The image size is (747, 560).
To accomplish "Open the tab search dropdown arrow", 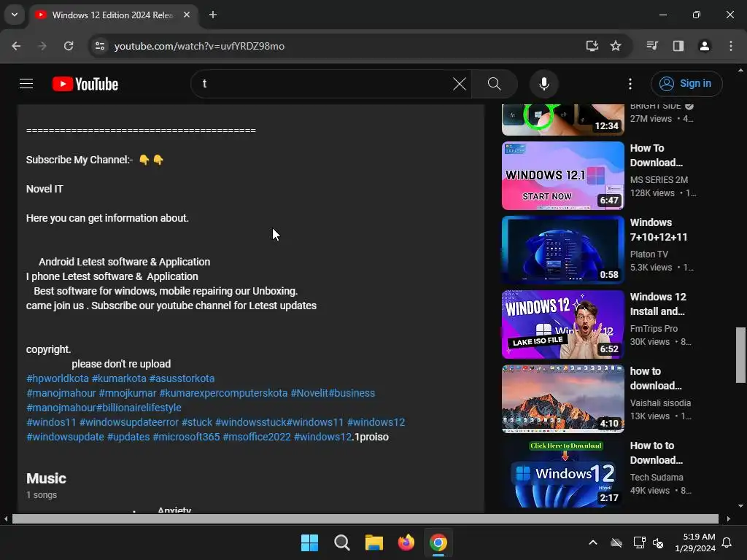I will tap(15, 15).
